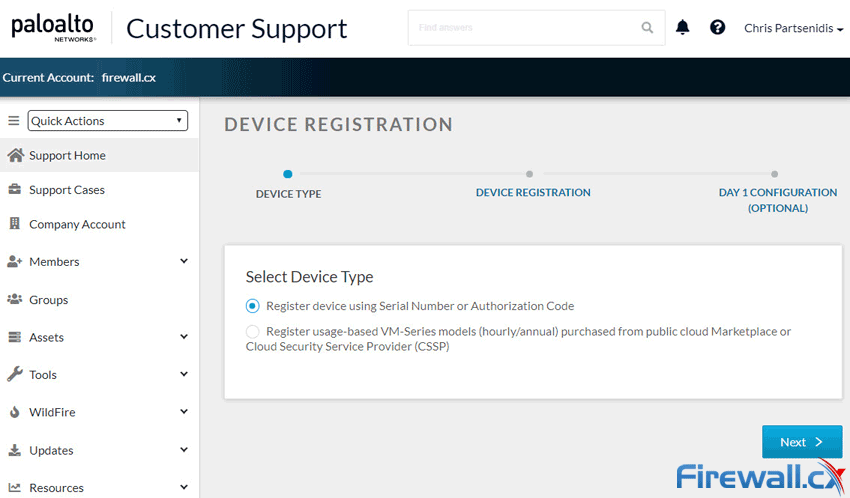This screenshot has width=850, height=498.
Task: Click the Next button
Action: point(802,442)
